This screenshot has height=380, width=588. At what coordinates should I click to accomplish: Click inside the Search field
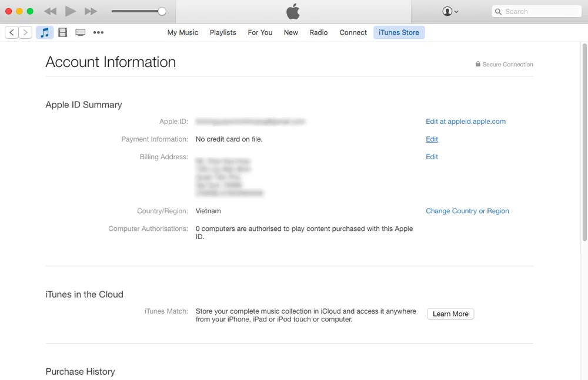(x=536, y=11)
